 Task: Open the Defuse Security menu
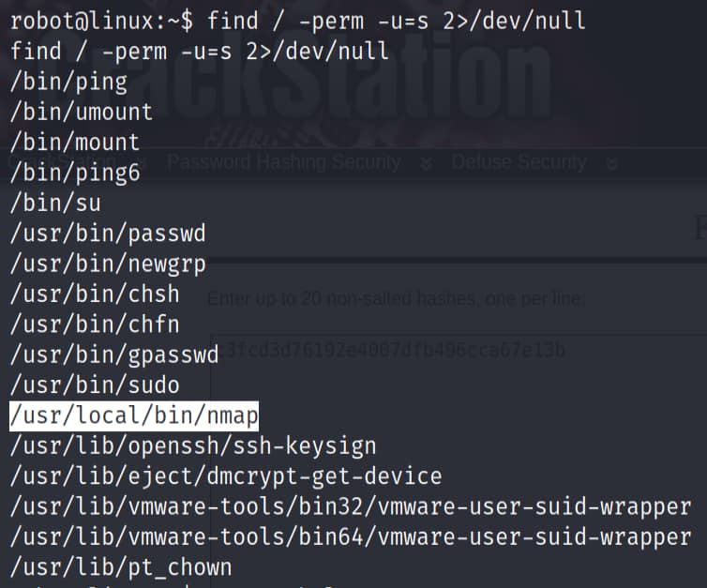pyautogui.click(x=519, y=162)
